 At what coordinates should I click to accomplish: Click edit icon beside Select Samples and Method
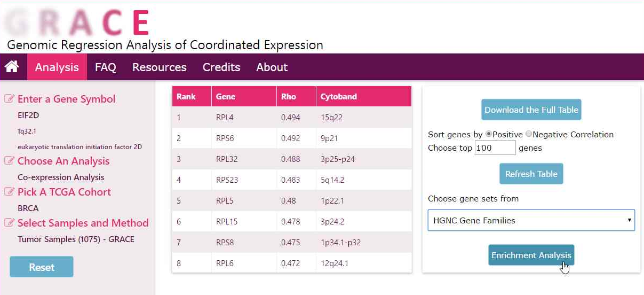tap(10, 223)
